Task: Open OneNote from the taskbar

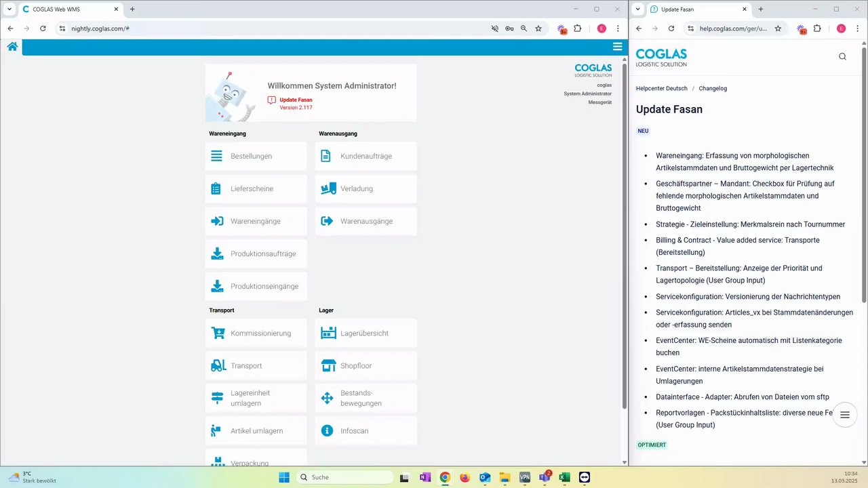Action: click(425, 477)
